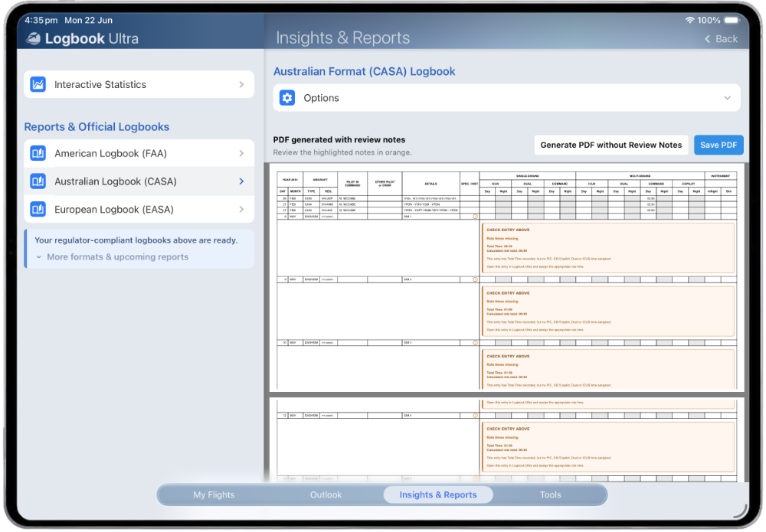The width and height of the screenshot is (766, 532).
Task: Select European Logbook (EASA) row label
Action: (x=114, y=210)
